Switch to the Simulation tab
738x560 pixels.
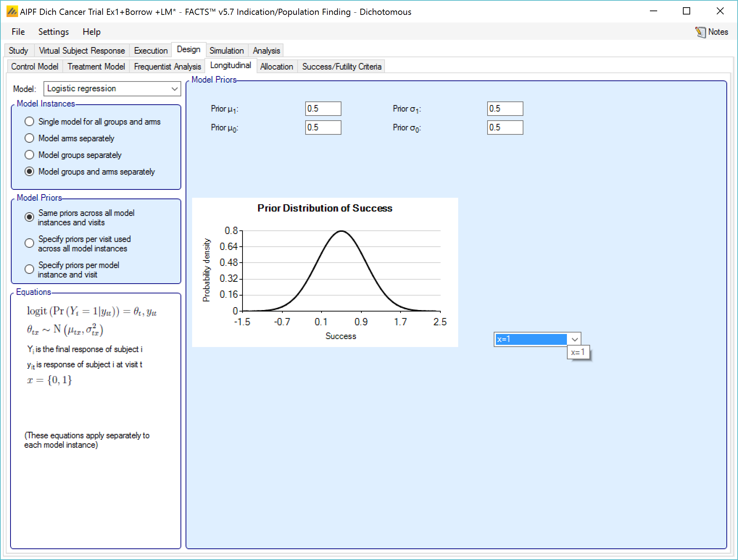227,51
